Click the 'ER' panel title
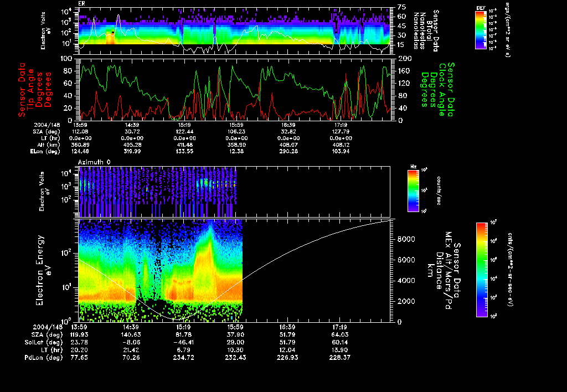This screenshot has width=567, height=392. pos(81,4)
